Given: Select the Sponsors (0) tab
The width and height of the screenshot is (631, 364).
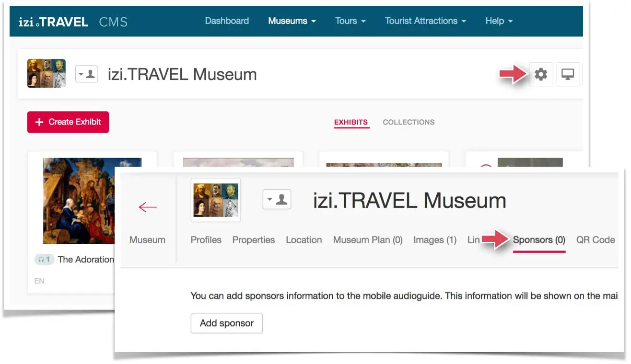Looking at the screenshot, I should click(x=539, y=240).
